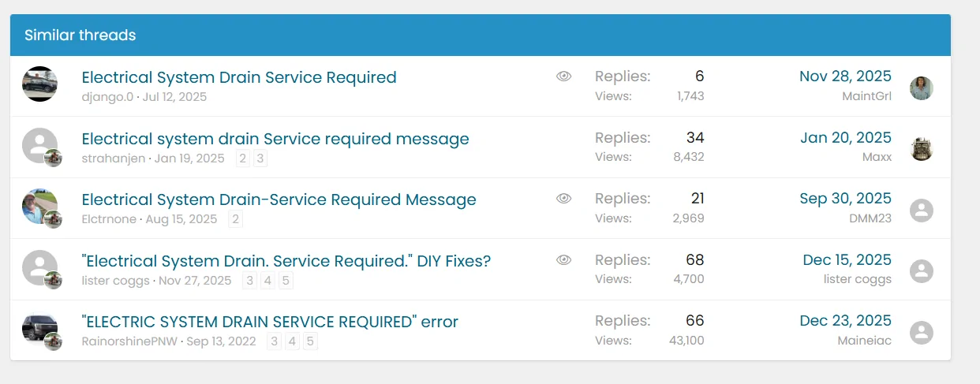Click django.0's car avatar thumbnail
The image size is (980, 384).
coord(39,84)
